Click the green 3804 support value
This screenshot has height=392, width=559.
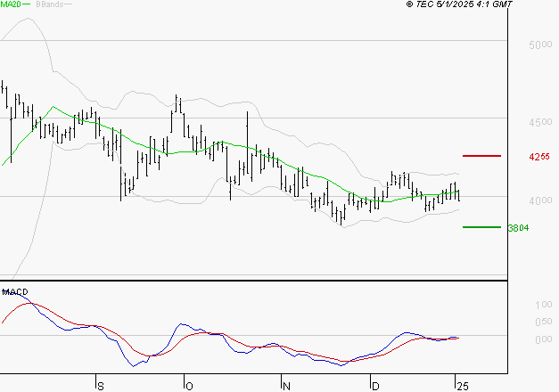tap(518, 228)
